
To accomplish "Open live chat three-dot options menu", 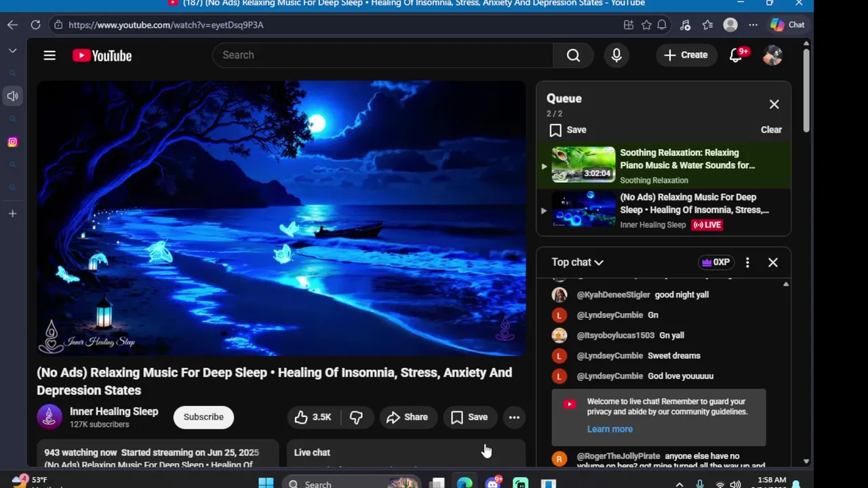I will tap(747, 262).
